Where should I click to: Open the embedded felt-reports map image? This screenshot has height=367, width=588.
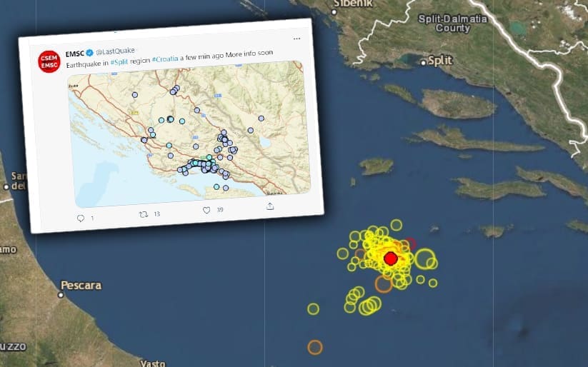(x=189, y=132)
